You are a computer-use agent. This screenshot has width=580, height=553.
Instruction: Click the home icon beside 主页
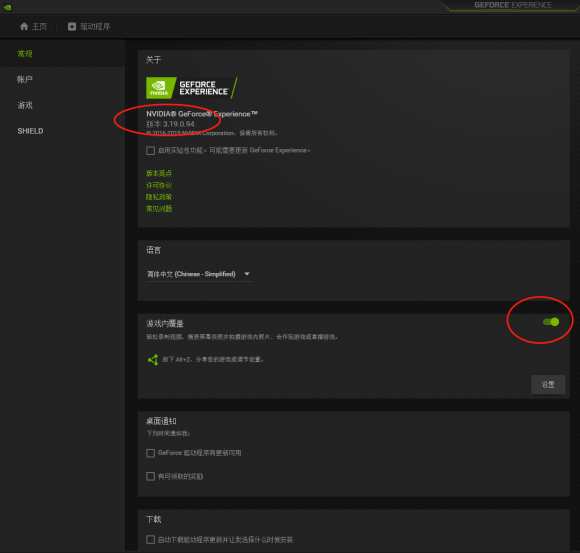(x=24, y=26)
